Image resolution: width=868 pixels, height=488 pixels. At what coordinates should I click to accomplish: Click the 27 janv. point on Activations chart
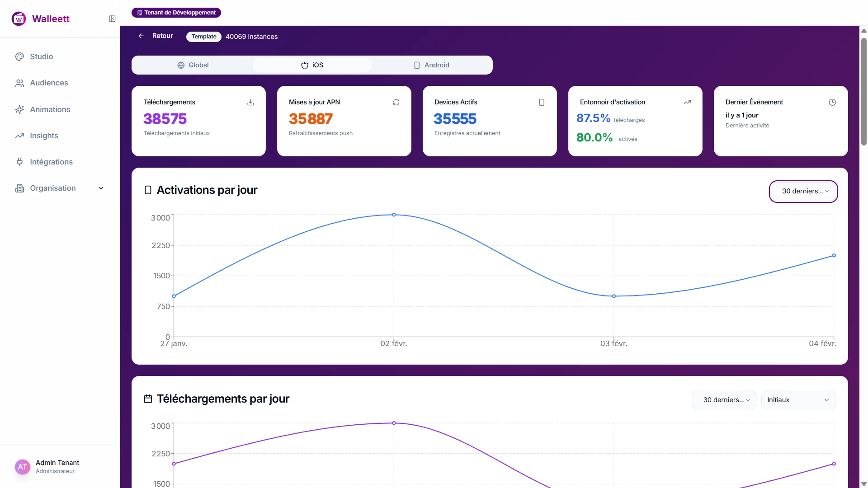(174, 296)
